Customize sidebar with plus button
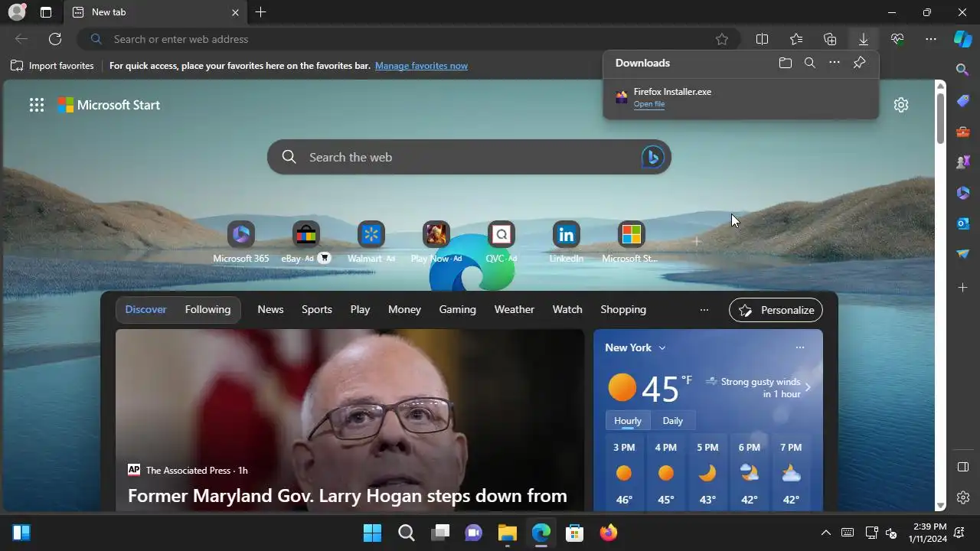The image size is (980, 551). click(x=963, y=288)
